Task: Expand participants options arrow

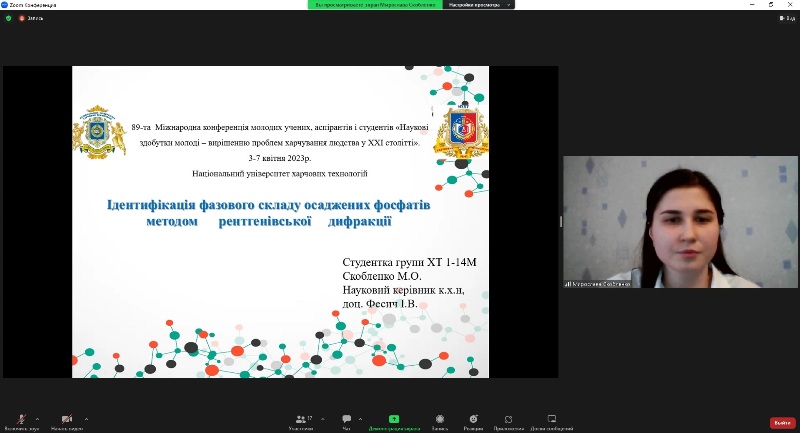Action: click(322, 419)
